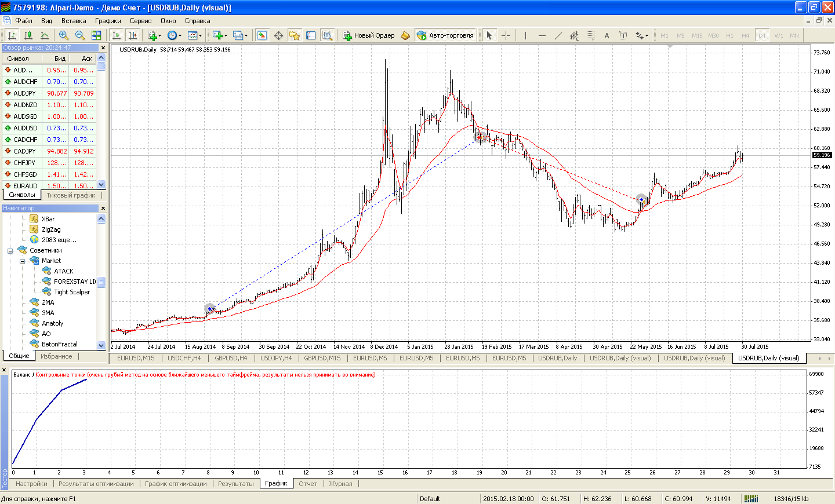The width and height of the screenshot is (835, 504).
Task: Click the zoom in magnifier icon
Action: point(64,35)
